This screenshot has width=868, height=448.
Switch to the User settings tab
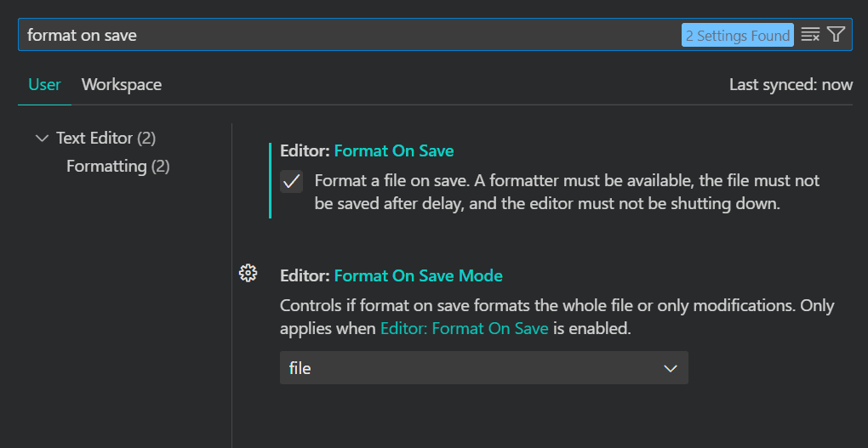click(x=44, y=85)
